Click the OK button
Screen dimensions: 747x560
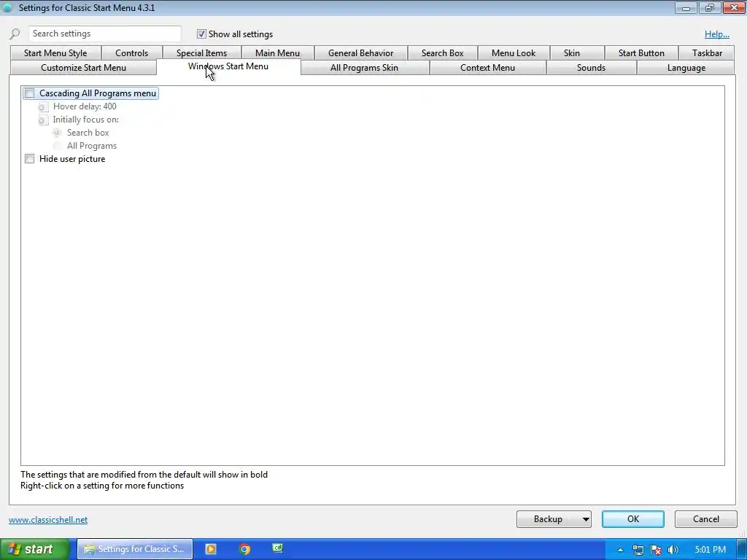(632, 519)
